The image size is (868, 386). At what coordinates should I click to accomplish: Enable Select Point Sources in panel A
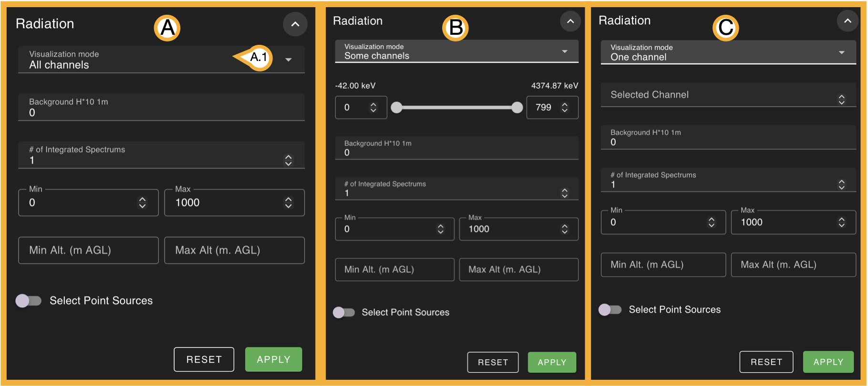(x=29, y=301)
